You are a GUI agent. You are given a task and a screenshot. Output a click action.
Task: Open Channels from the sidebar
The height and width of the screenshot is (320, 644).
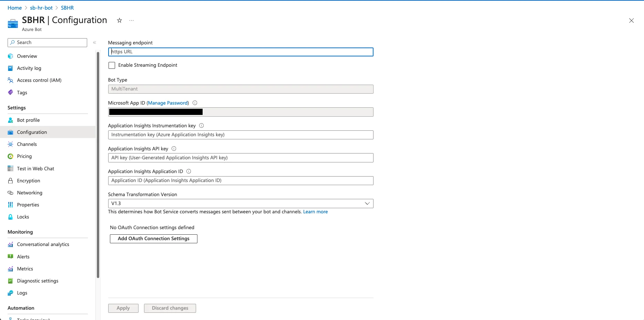(27, 144)
